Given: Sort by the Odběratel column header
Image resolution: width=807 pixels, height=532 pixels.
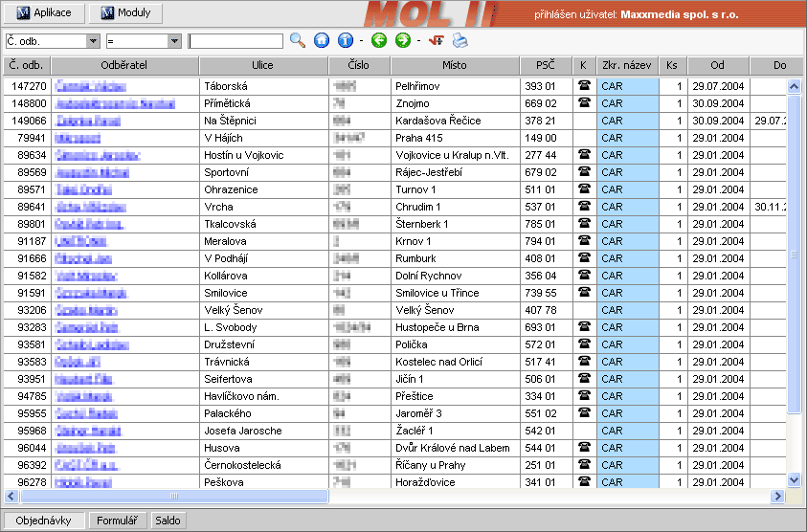Looking at the screenshot, I should click(x=124, y=65).
